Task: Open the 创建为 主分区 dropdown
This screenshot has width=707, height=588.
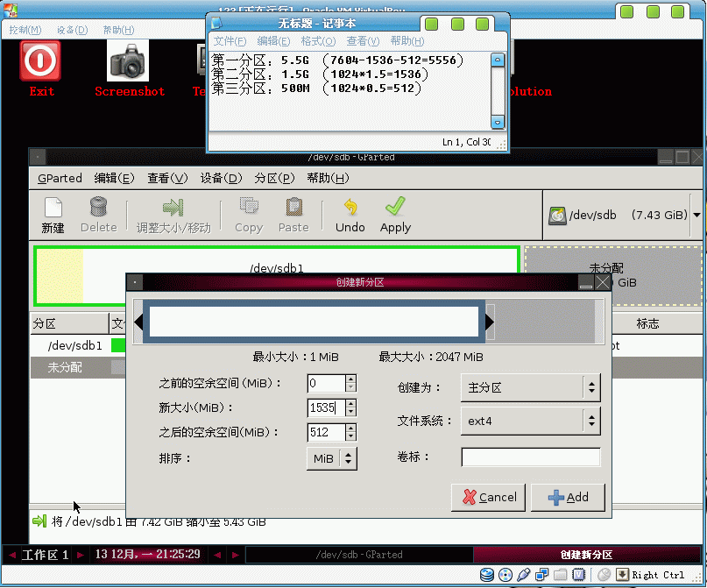Action: click(531, 387)
